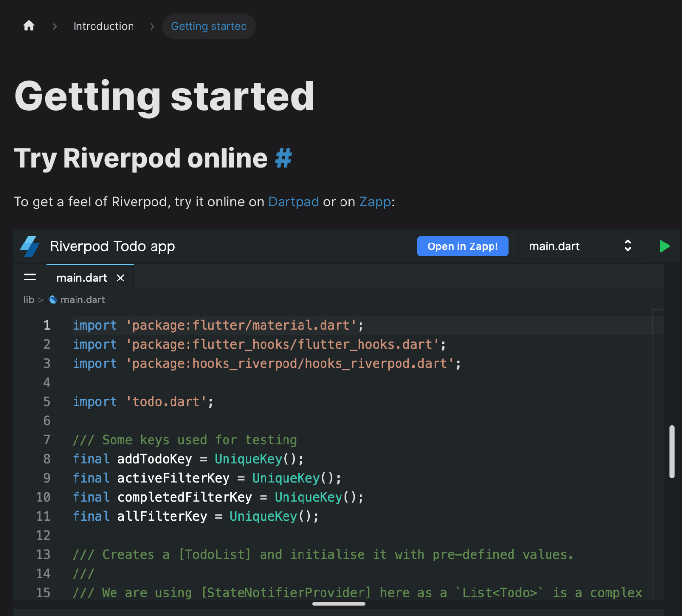Click the Riverpod Todo app title
Viewport: 682px width, 616px height.
click(113, 246)
